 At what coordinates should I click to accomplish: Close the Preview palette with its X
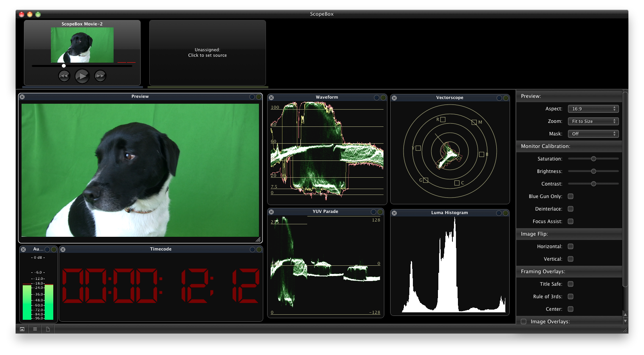point(22,97)
